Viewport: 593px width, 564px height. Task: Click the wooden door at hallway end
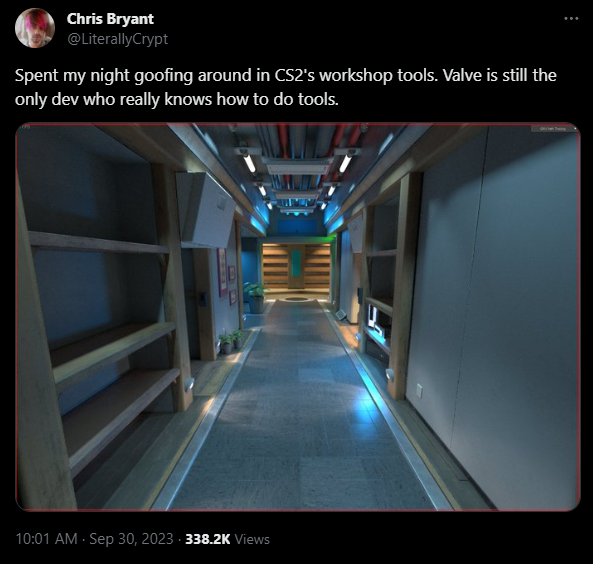(296, 267)
